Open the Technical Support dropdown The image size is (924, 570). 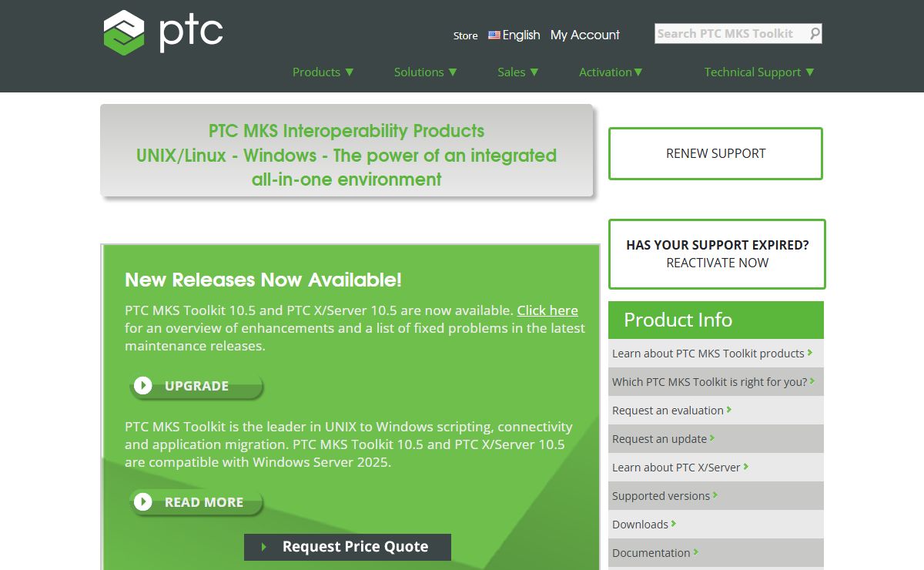click(759, 72)
